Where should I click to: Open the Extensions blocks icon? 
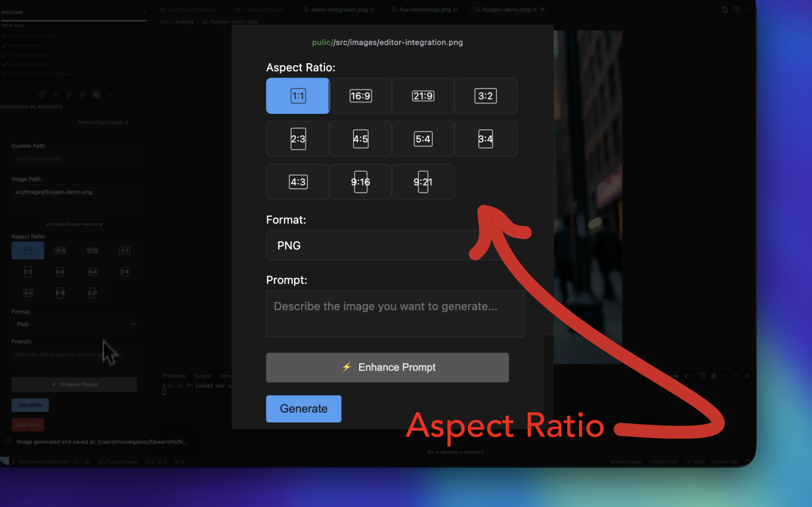(x=83, y=95)
